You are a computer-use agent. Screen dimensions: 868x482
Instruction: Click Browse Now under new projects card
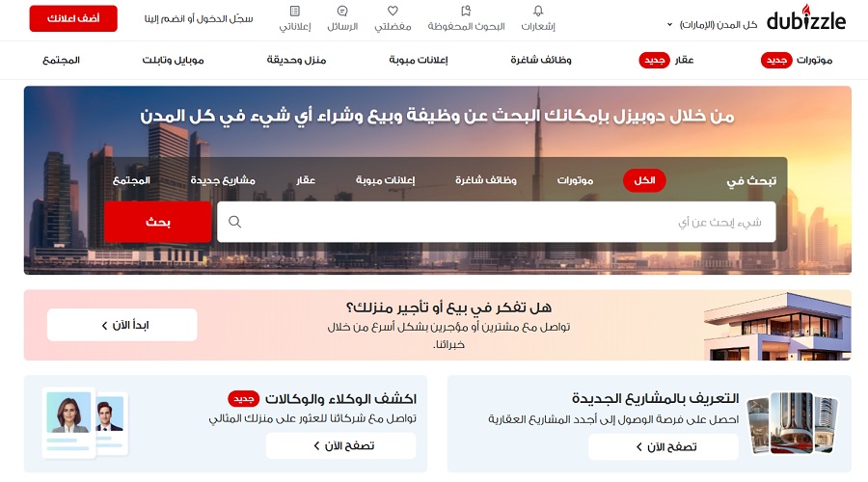(664, 446)
